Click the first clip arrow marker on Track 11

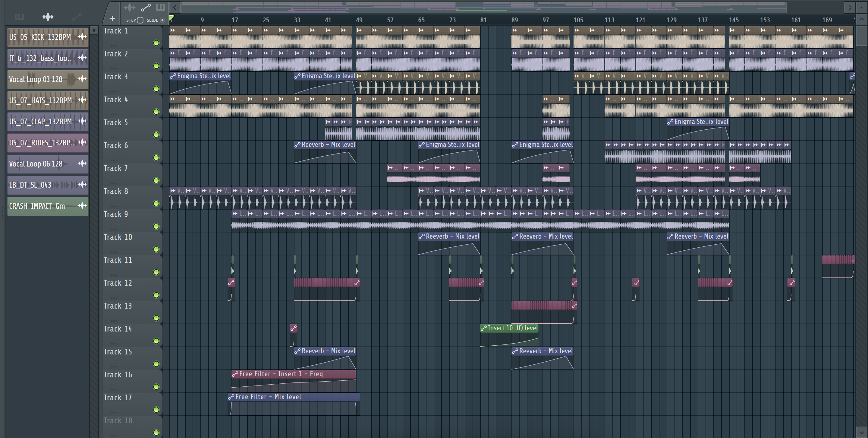[x=232, y=271]
